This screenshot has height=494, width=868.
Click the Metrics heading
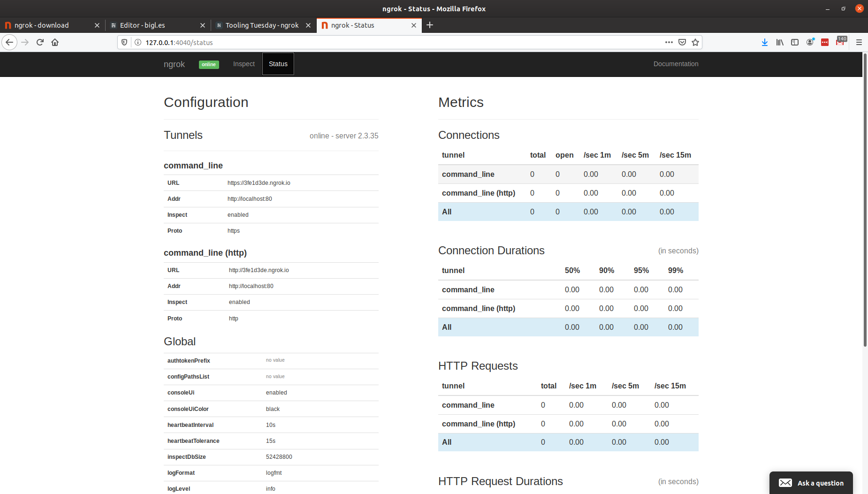point(461,102)
